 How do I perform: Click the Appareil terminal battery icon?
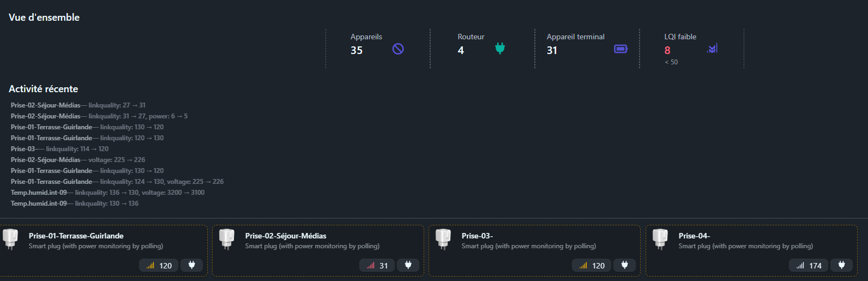click(620, 49)
